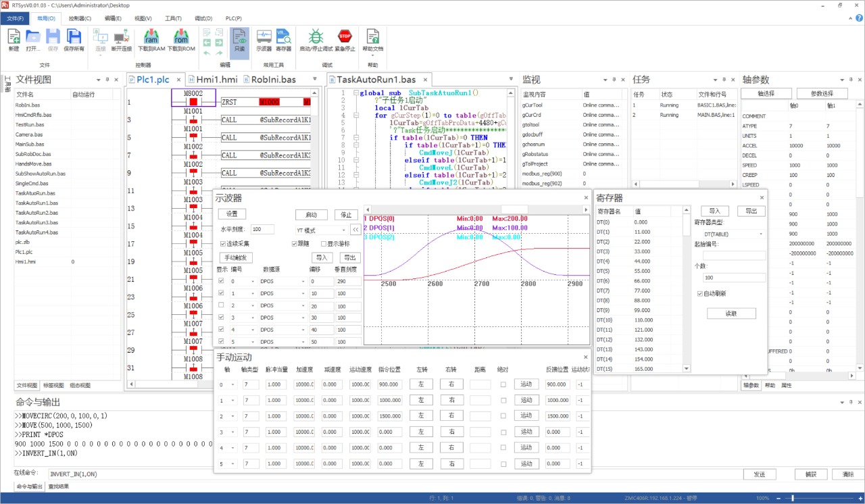Image resolution: width=865 pixels, height=504 pixels.
Task: Close the Plc1.plc tab
Action: coord(179,80)
